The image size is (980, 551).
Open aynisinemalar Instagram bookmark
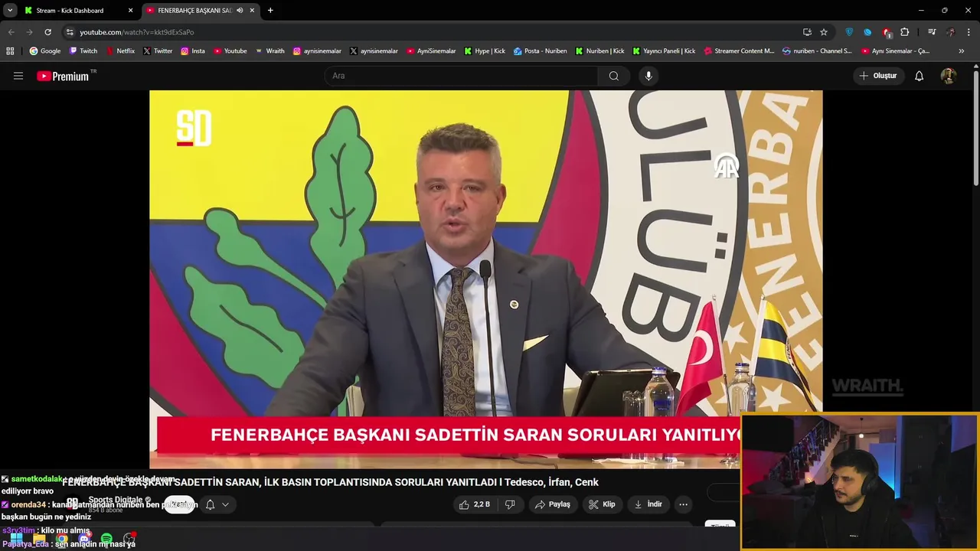(317, 51)
